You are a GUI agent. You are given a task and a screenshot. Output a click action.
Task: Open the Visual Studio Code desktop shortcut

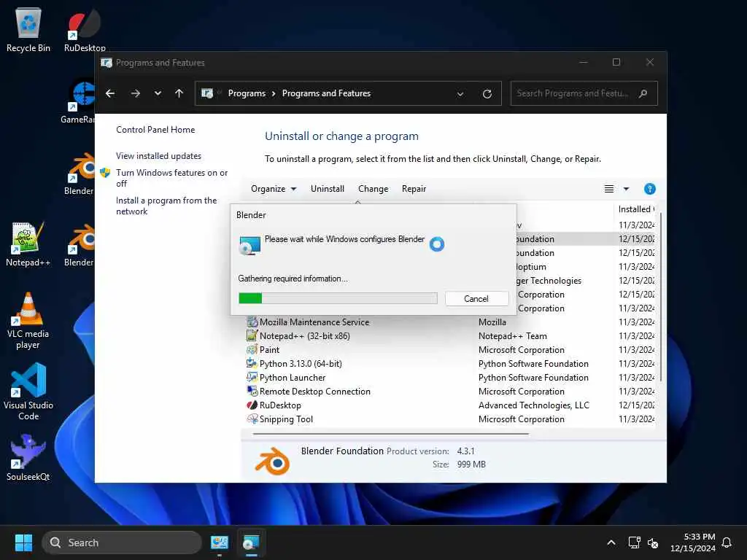pos(28,392)
